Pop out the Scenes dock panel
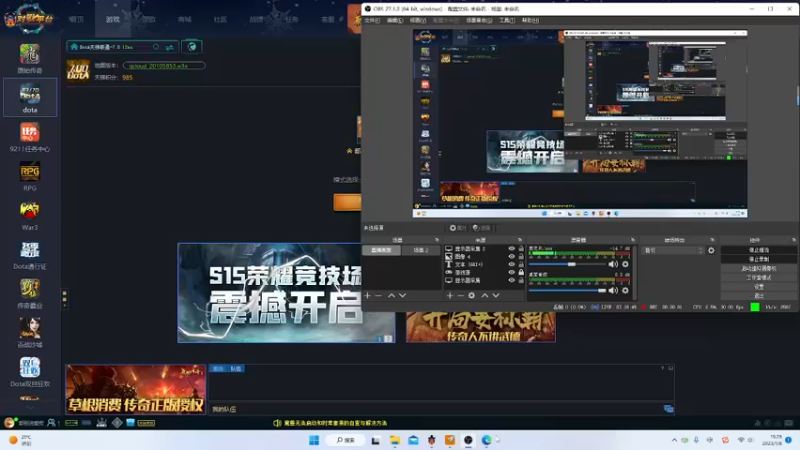800x450 pixels. tap(437, 240)
